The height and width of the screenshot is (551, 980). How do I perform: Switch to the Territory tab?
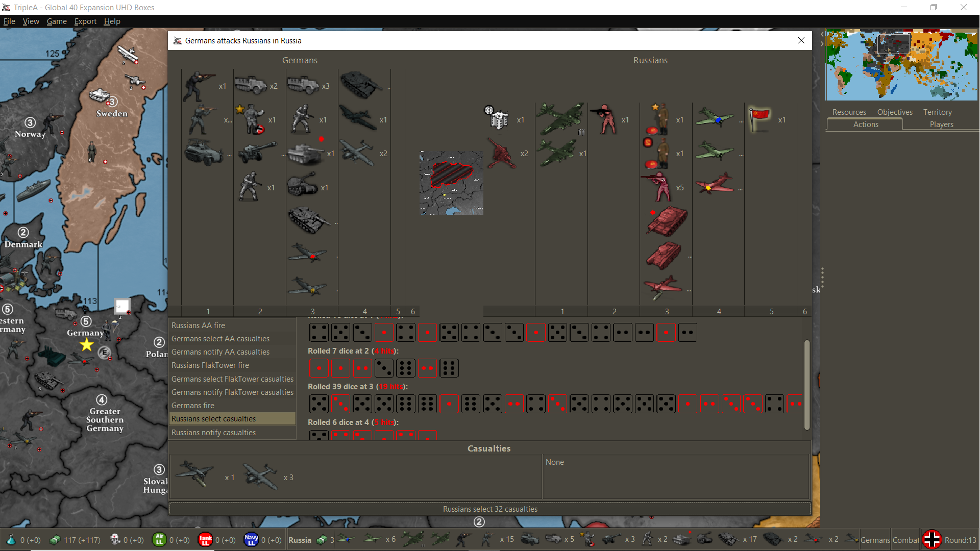pos(937,112)
